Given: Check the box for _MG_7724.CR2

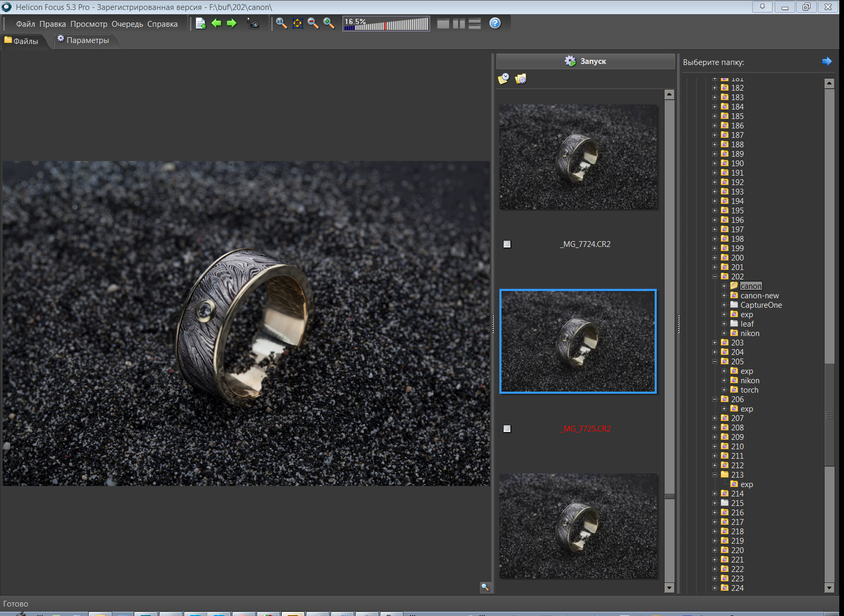Looking at the screenshot, I should click(x=507, y=244).
